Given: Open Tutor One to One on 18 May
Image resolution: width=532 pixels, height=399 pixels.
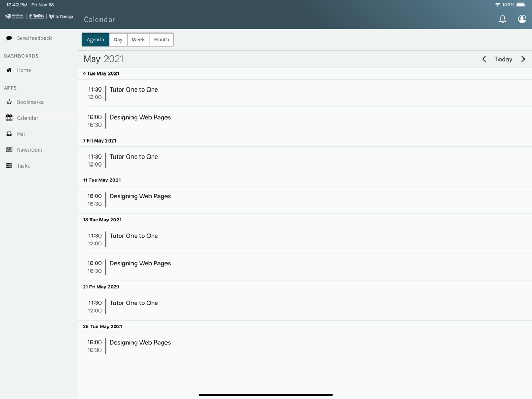Looking at the screenshot, I should tap(305, 239).
